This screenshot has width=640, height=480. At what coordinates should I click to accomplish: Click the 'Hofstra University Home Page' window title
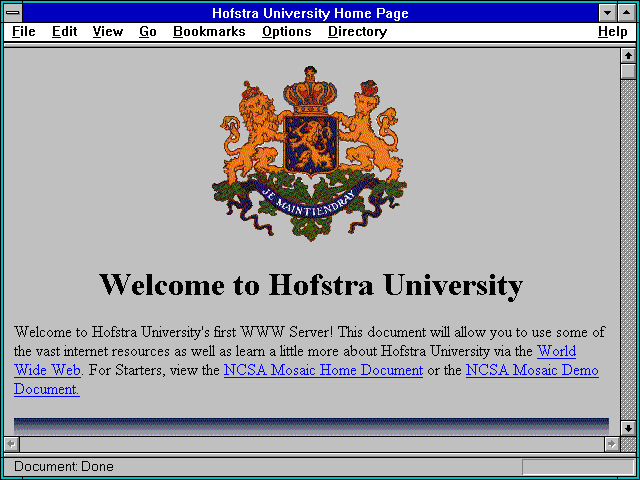click(x=310, y=13)
